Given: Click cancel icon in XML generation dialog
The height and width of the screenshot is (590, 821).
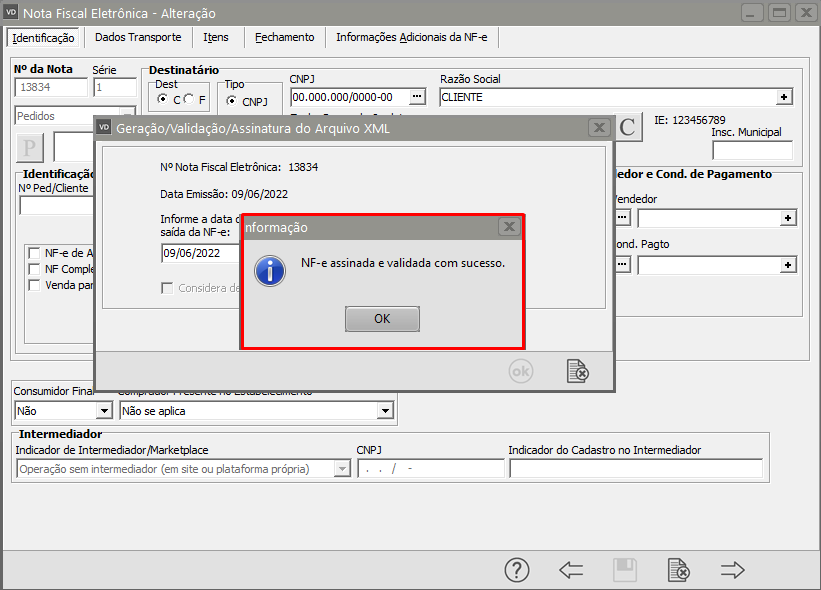Looking at the screenshot, I should [x=577, y=371].
